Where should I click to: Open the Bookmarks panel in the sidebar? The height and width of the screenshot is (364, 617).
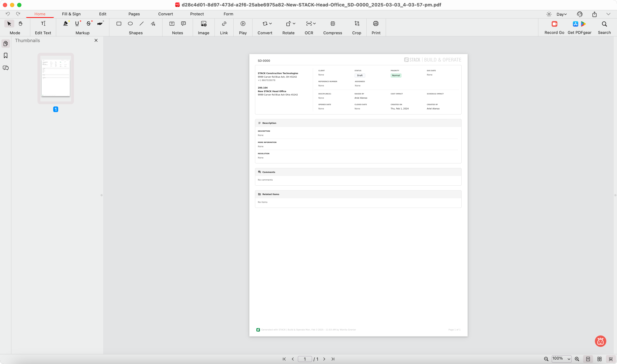point(6,56)
